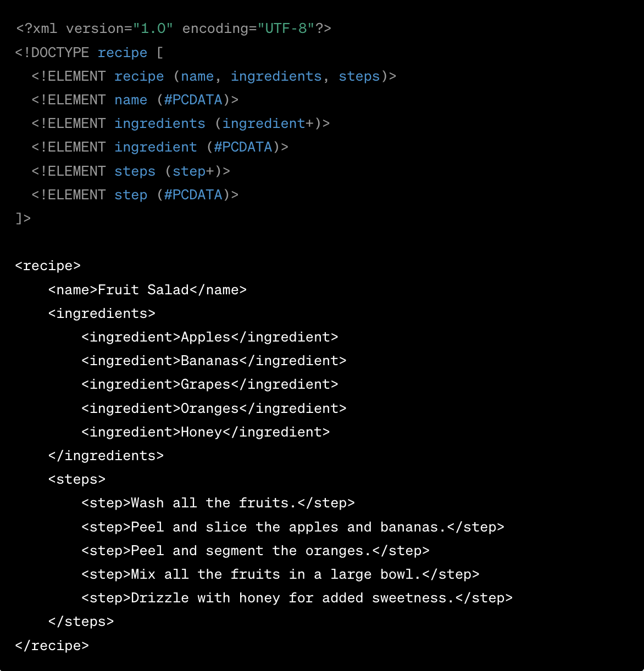Click the "Grapes" ingredient text
This screenshot has height=671, width=644.
click(x=206, y=384)
